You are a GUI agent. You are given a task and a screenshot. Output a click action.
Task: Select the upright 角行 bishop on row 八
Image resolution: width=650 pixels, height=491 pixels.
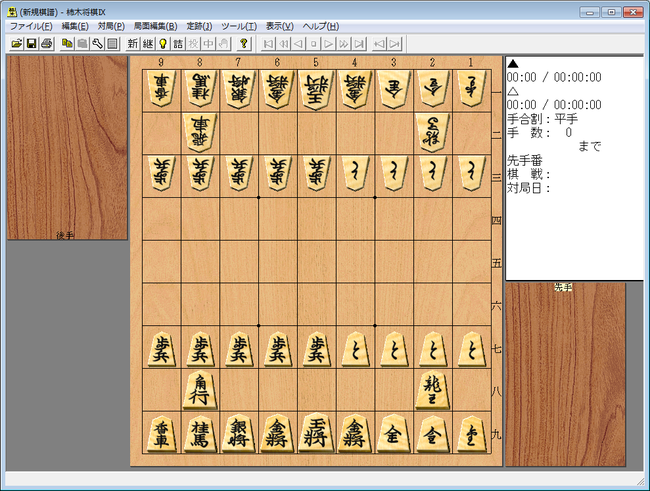click(200, 390)
